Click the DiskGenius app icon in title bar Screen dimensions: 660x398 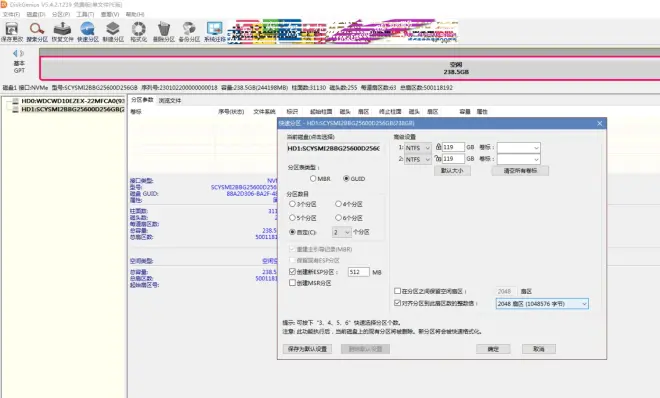pyautogui.click(x=4, y=5)
